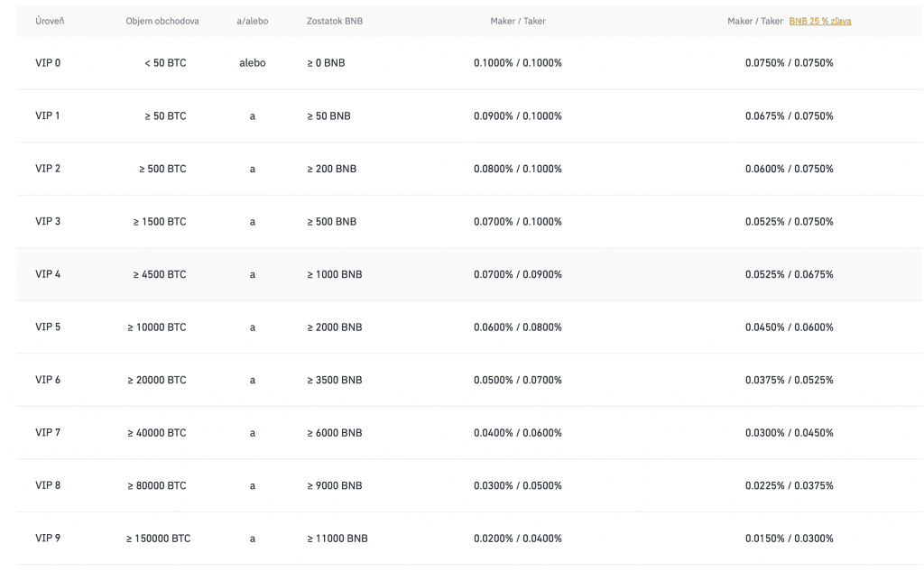The width and height of the screenshot is (924, 571).
Task: Select the Zostatok BNB column header
Action: [x=334, y=21]
